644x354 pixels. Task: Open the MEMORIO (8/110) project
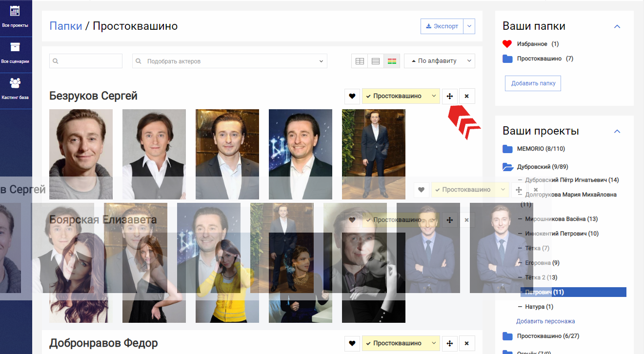point(541,149)
